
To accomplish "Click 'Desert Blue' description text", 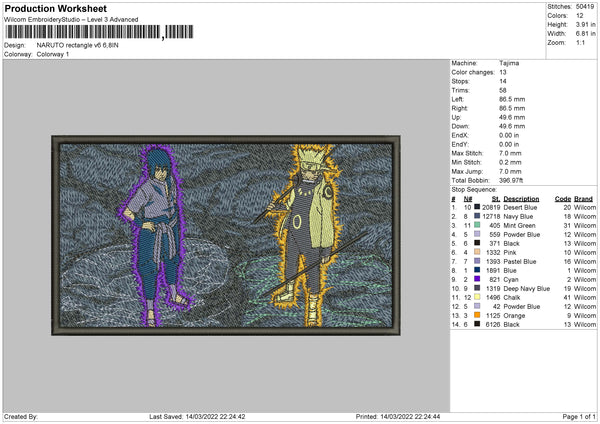I will coord(520,207).
